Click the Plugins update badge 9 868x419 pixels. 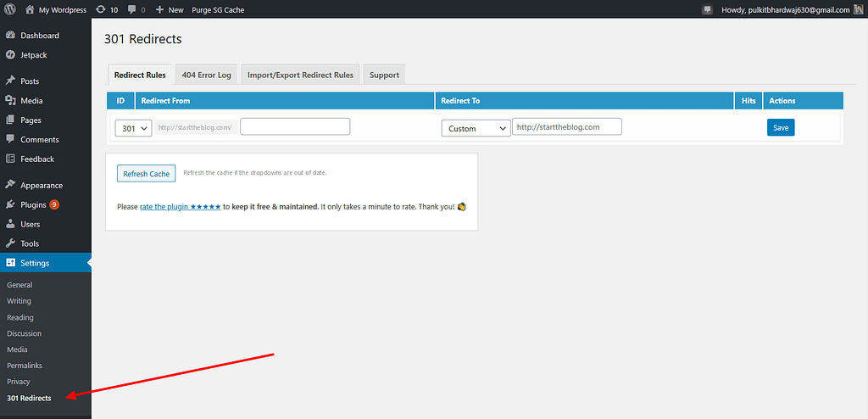click(54, 204)
